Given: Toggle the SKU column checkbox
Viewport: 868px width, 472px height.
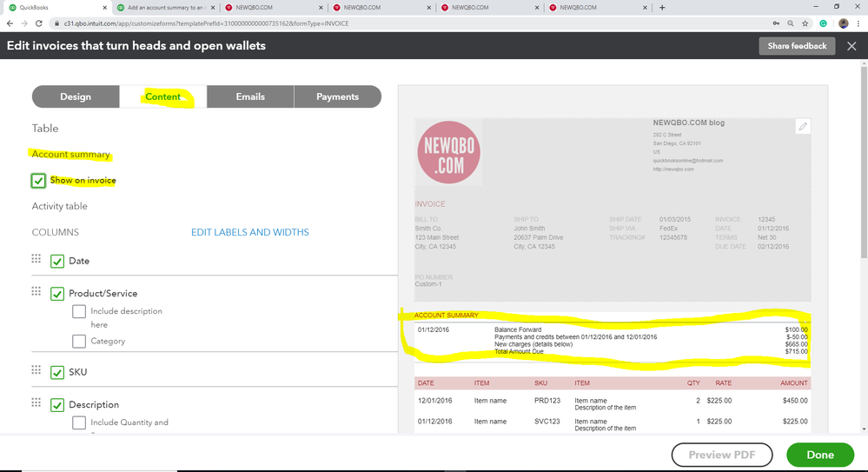Looking at the screenshot, I should [57, 372].
